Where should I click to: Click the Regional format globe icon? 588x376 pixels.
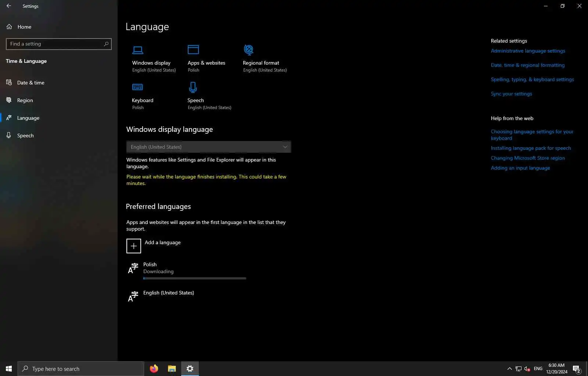249,50
